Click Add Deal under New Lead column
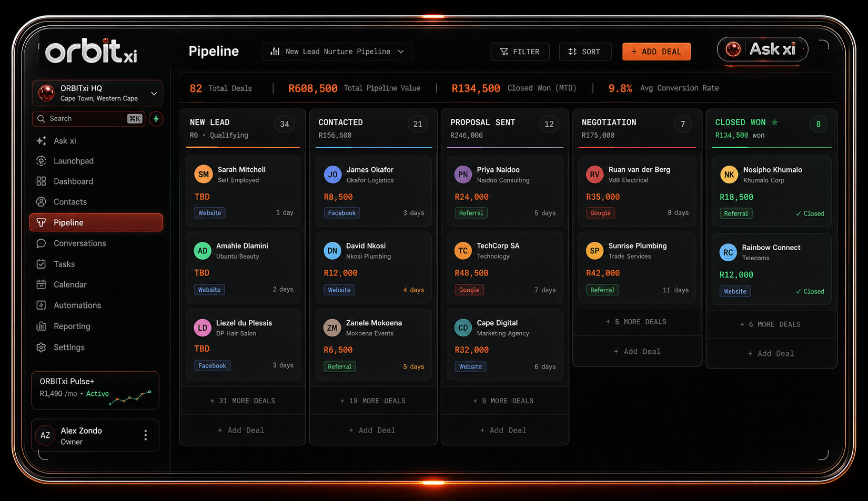The image size is (868, 501). [241, 430]
